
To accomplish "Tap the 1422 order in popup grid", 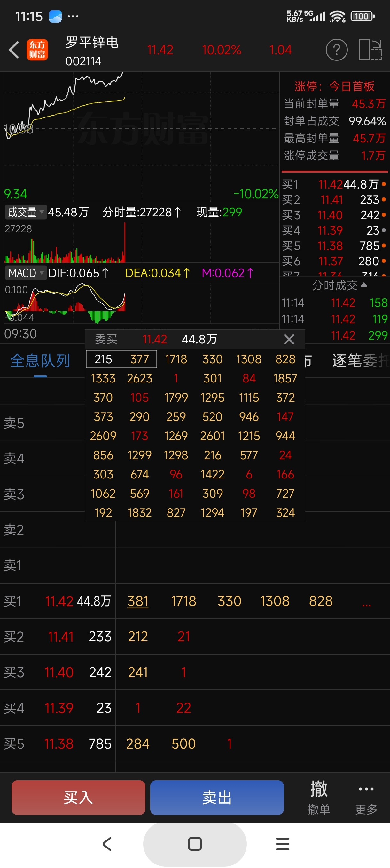I will 213,474.
